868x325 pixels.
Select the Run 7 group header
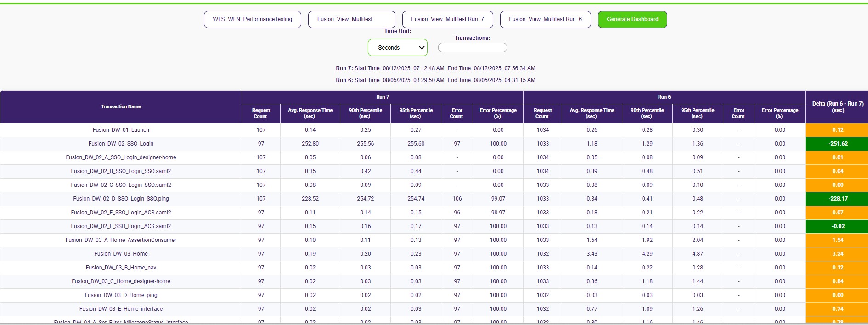pyautogui.click(x=382, y=97)
